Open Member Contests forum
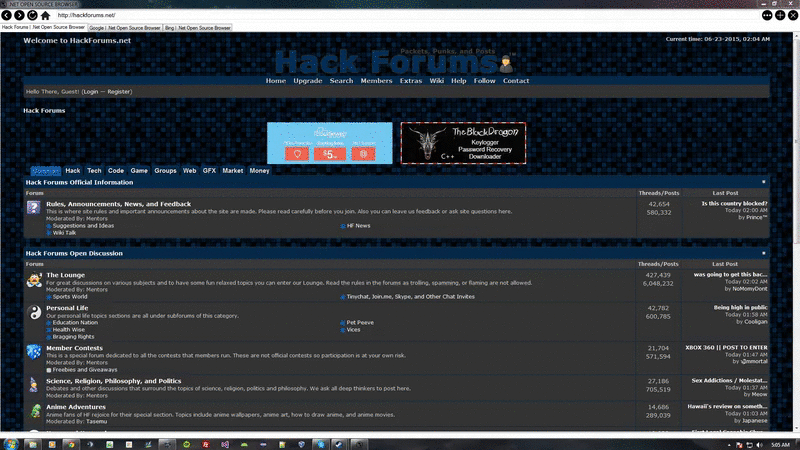 click(x=74, y=348)
